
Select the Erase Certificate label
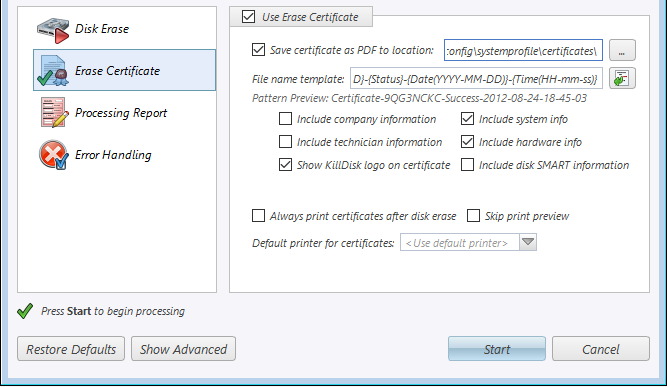click(x=117, y=71)
